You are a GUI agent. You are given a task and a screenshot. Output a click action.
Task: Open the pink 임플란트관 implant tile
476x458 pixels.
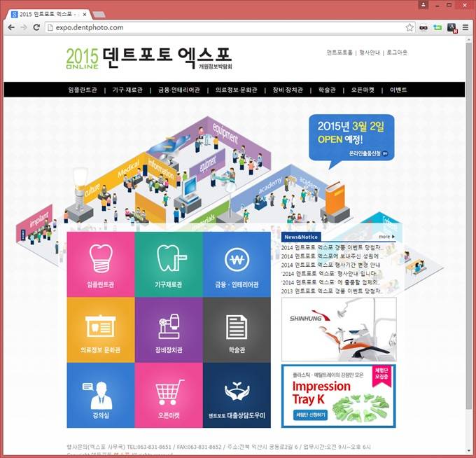click(101, 264)
